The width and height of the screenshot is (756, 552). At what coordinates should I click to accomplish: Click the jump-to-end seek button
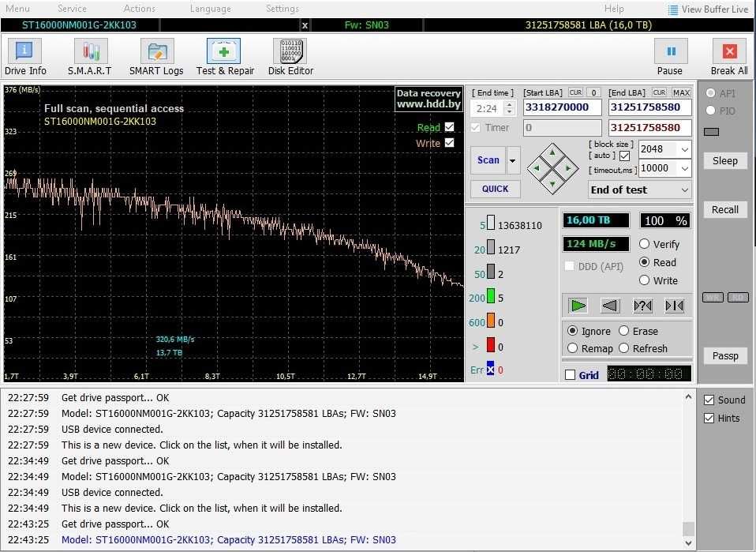pos(674,306)
